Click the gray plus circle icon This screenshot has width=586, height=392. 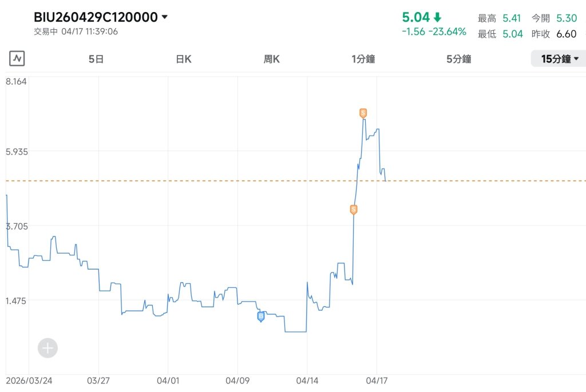[48, 349]
